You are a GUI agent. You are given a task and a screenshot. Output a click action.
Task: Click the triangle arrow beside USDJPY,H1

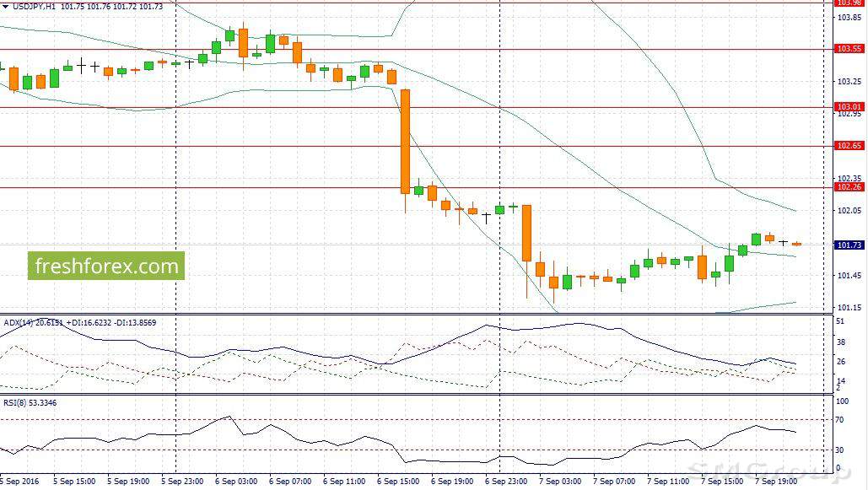[5, 6]
